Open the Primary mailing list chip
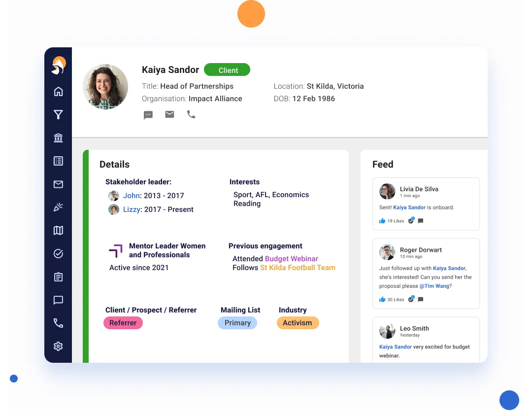Screen dimensions: 532x416 [x=237, y=323]
